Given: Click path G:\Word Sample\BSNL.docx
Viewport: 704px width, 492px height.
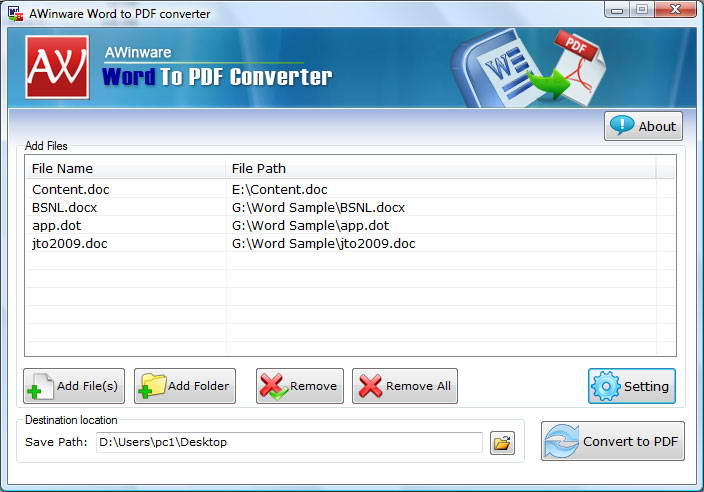Looking at the screenshot, I should tap(318, 207).
